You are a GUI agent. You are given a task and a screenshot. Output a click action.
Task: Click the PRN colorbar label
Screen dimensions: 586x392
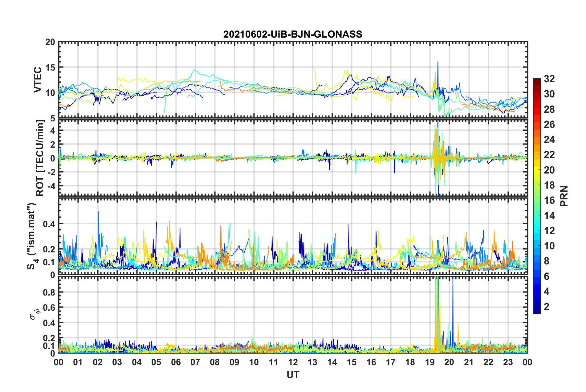[x=564, y=196]
